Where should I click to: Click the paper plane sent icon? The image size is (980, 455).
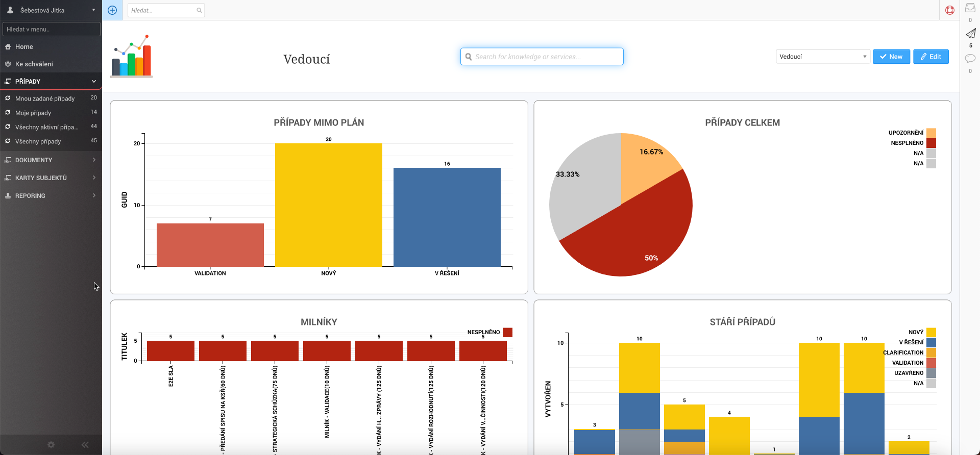pyautogui.click(x=970, y=34)
